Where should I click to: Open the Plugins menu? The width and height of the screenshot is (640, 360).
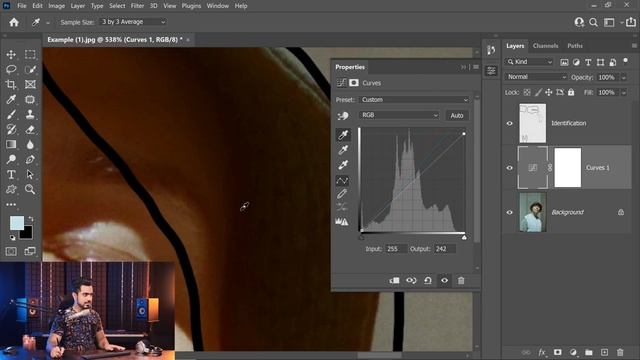pos(191,6)
